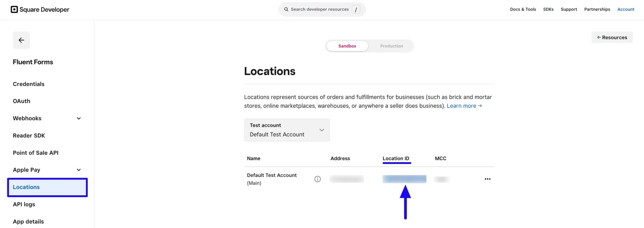The image size is (644, 228).
Task: Click the blurred MCC value
Action: tap(442, 179)
